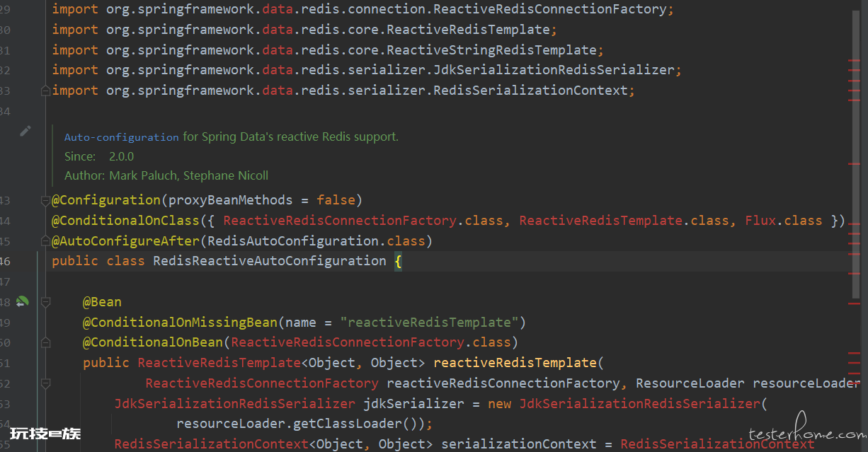Click the Spring bean gutter icon near @Bean
The height and width of the screenshot is (452, 868).
pyautogui.click(x=23, y=302)
